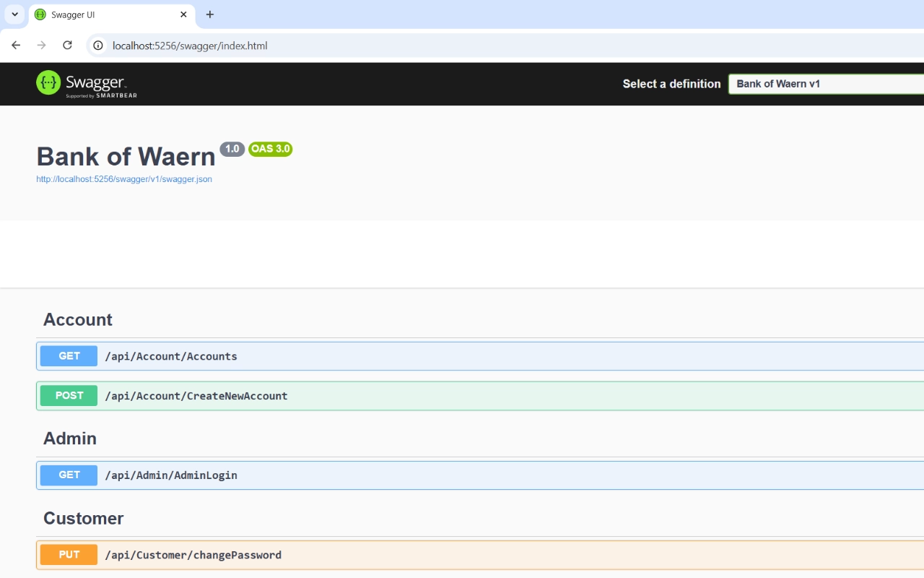Open the tab search dropdown arrow

click(14, 14)
